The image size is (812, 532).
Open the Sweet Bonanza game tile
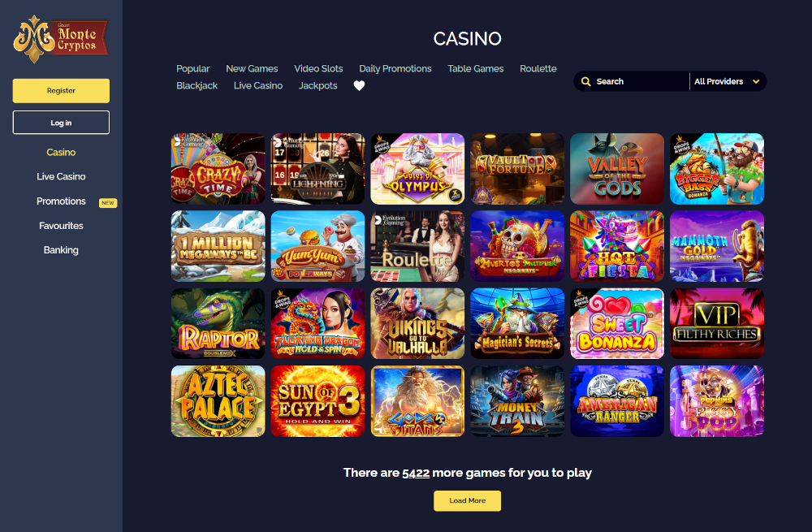tap(617, 324)
